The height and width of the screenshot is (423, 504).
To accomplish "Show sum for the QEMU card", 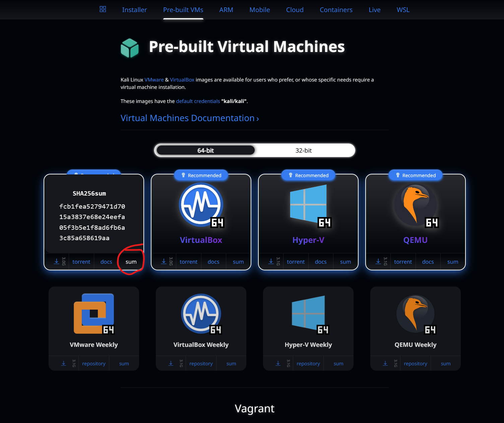I will click(453, 262).
